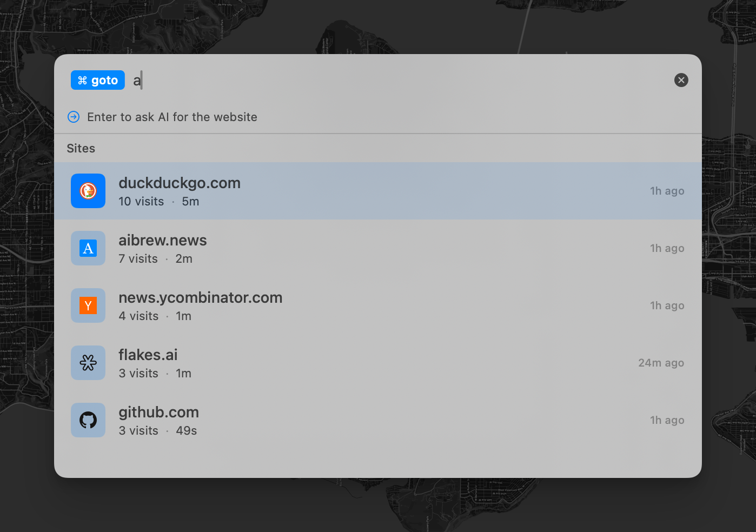This screenshot has width=756, height=532.
Task: Click the Y Combinator orange icon
Action: pyautogui.click(x=88, y=305)
